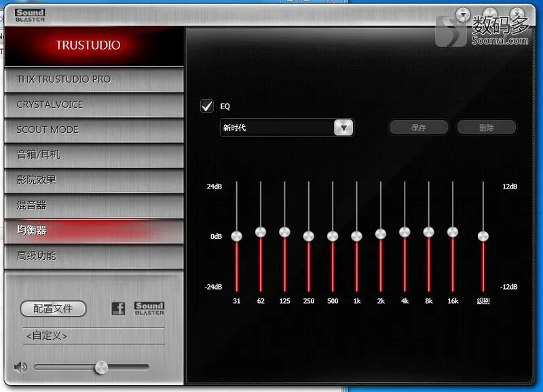543x392 pixels.
Task: Click the window minimize dropdown button
Action: coord(463,14)
